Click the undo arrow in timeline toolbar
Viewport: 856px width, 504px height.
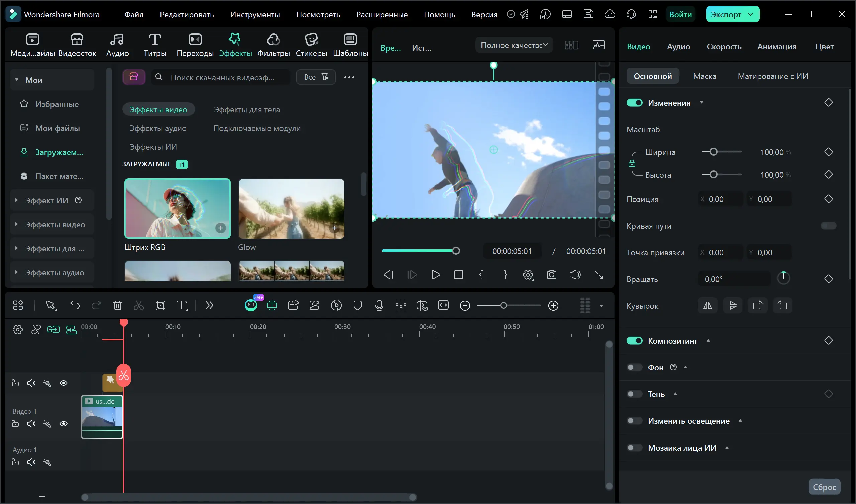(75, 306)
